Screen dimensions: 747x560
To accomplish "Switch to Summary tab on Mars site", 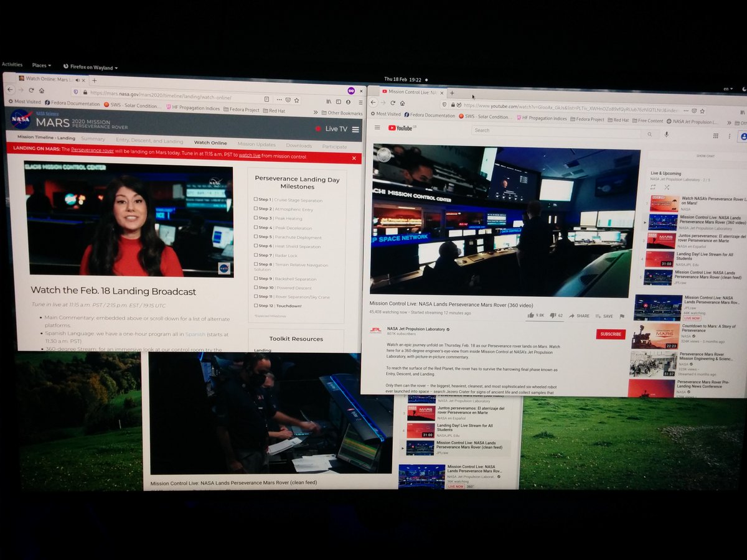I will [93, 139].
